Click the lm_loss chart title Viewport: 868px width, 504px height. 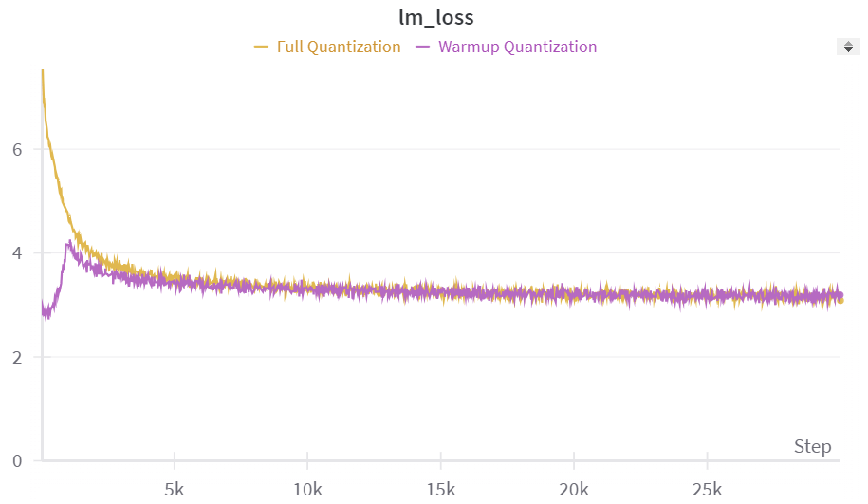click(435, 17)
